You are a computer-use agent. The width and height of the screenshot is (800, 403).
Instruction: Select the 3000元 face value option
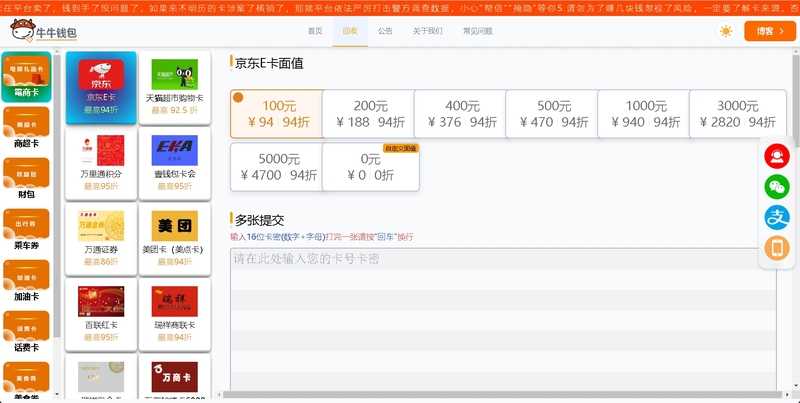click(738, 114)
